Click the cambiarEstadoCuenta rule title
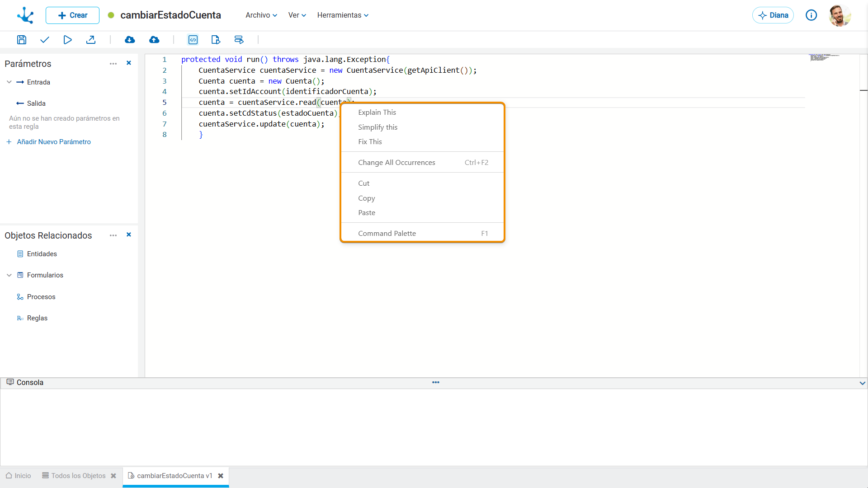Screen dimensions: 868x488 click(x=170, y=15)
